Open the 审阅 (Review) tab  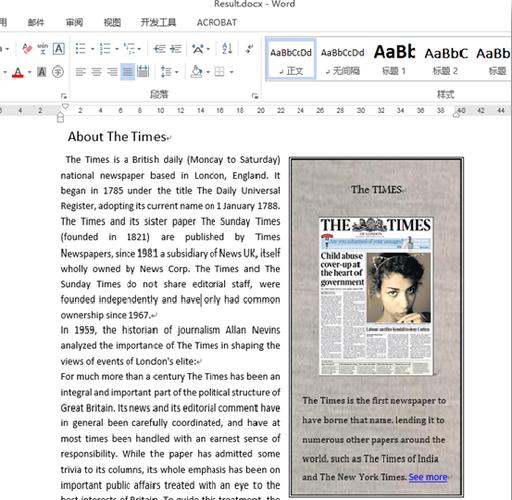coord(74,22)
